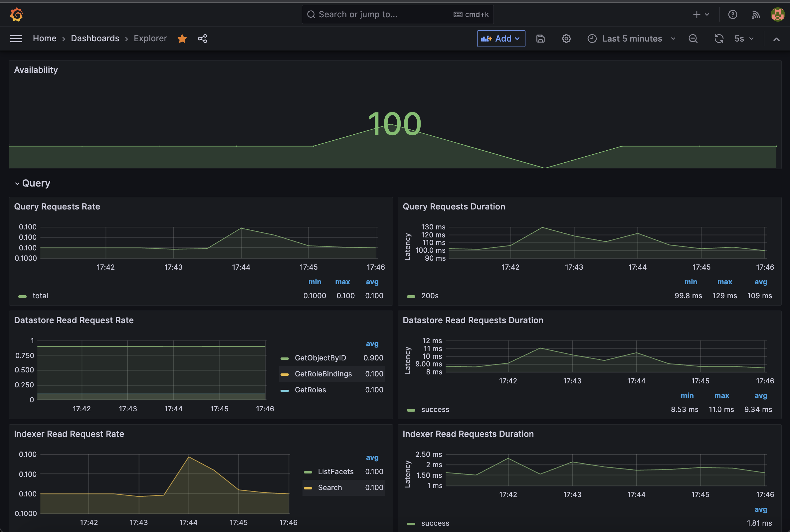Viewport: 790px width, 532px height.
Task: Open Query Requests Rate panel title menu
Action: coord(57,206)
